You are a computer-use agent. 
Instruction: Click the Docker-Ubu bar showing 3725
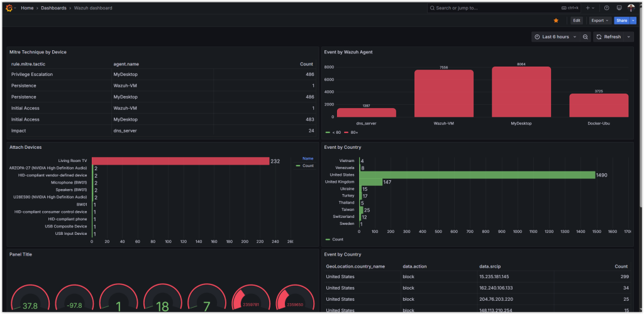tap(599, 106)
